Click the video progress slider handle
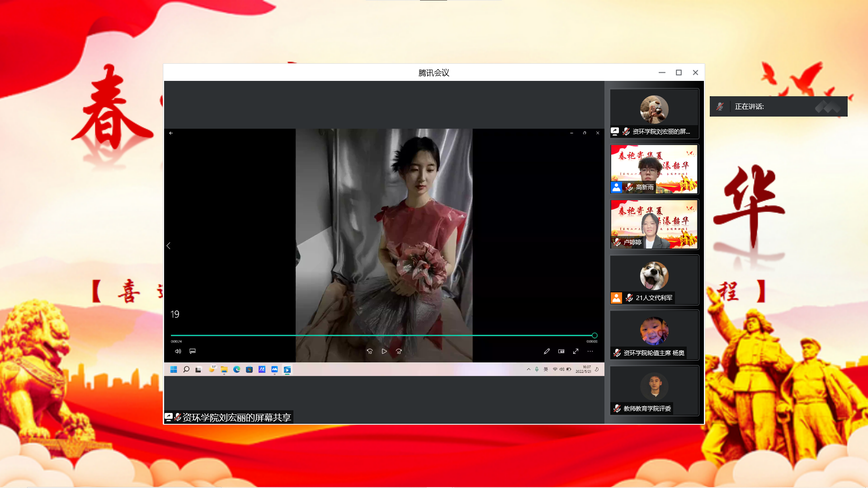The image size is (868, 488). pyautogui.click(x=594, y=335)
